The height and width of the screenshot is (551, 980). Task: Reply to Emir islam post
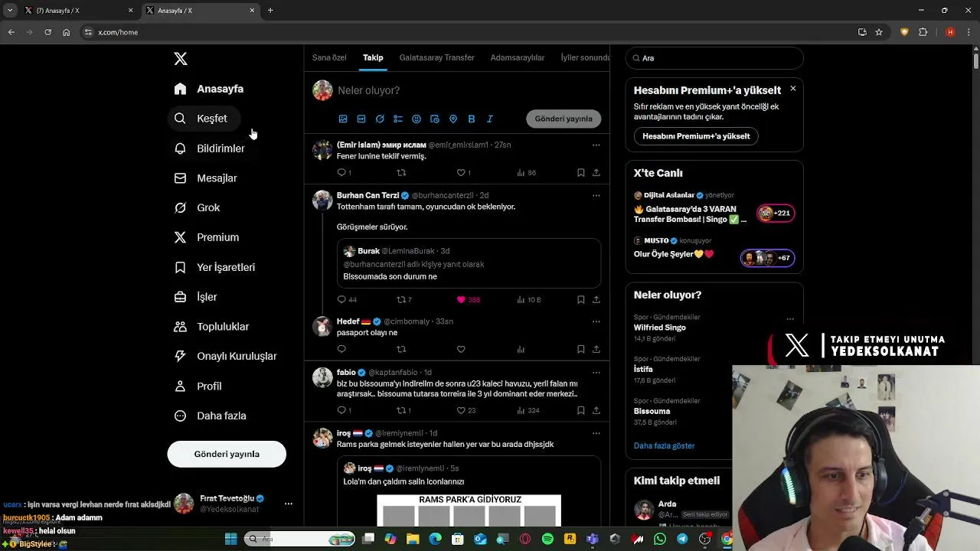(x=341, y=173)
